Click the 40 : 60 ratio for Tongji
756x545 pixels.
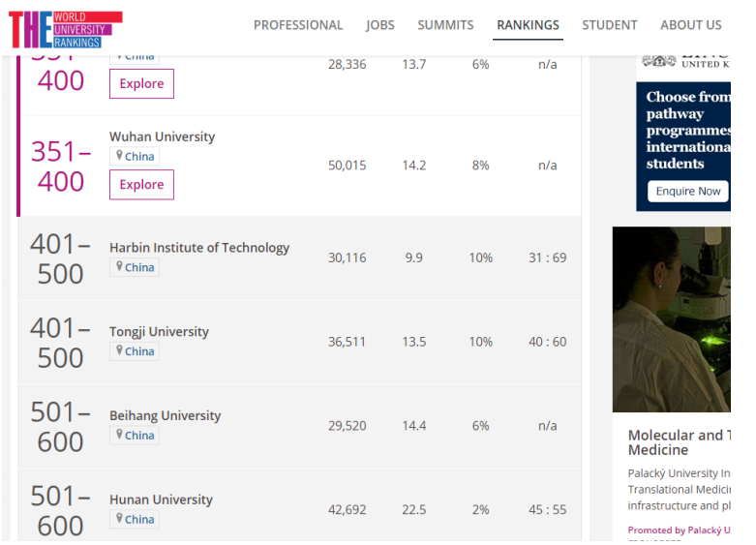(547, 342)
